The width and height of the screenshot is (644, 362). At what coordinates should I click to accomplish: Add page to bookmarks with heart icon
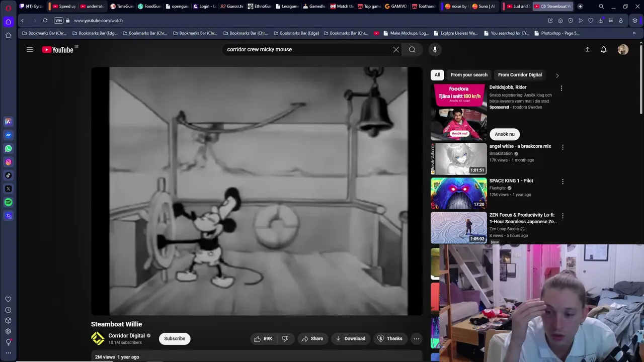(590, 21)
